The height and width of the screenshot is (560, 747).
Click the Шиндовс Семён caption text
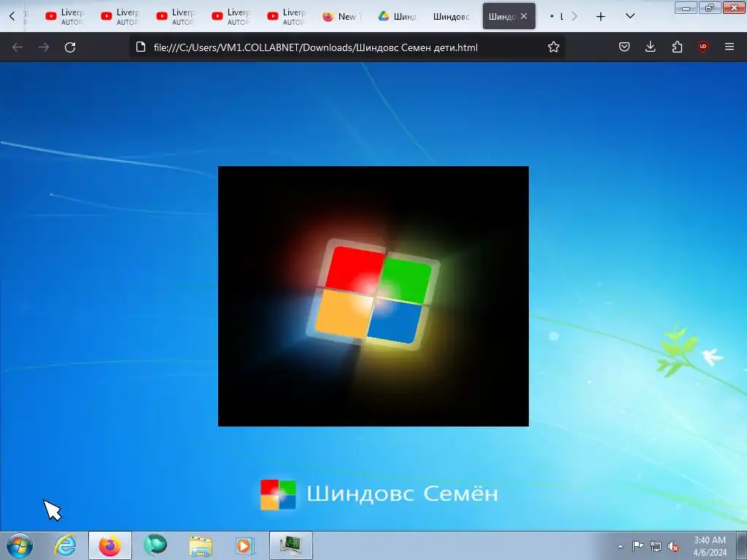click(x=402, y=494)
